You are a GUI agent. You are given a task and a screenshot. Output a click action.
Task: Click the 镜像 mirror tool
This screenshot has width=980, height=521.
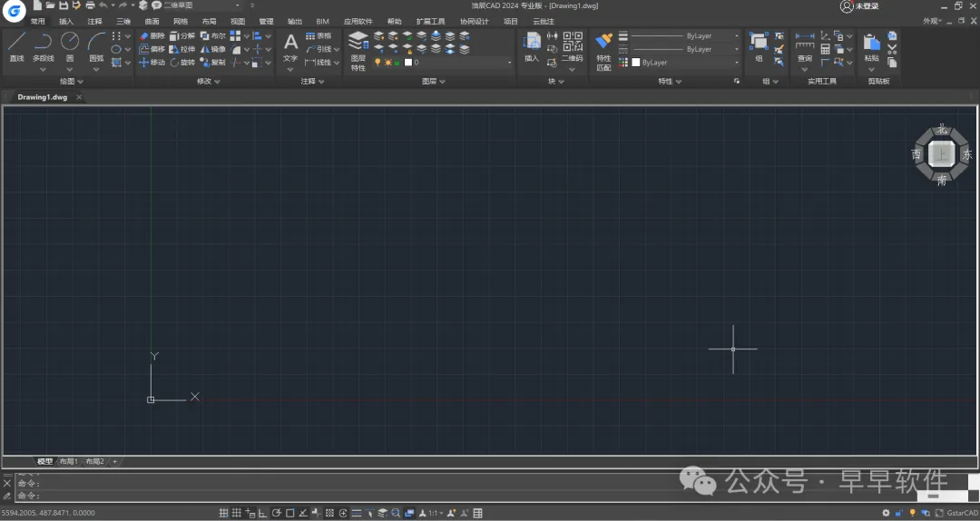[x=213, y=49]
